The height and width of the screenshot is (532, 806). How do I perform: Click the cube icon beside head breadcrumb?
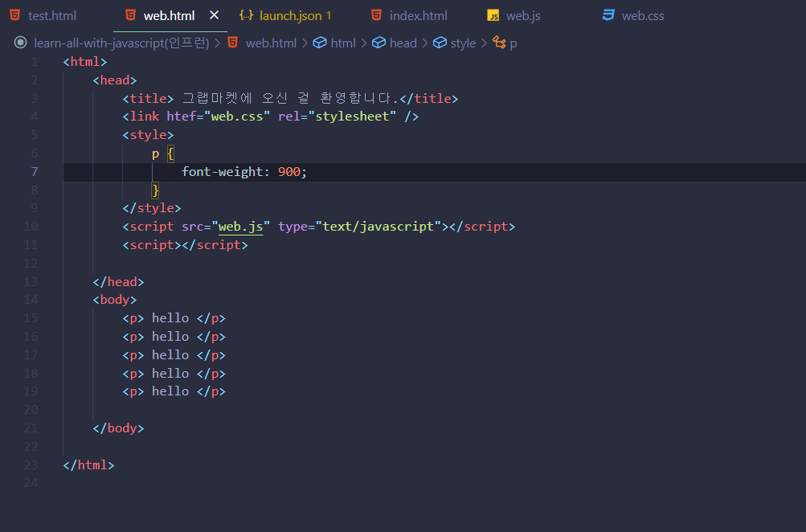coord(378,43)
